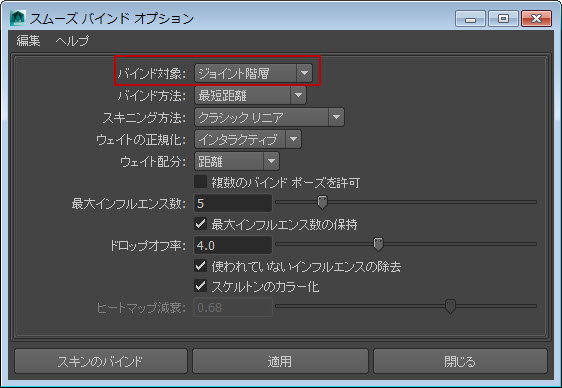This screenshot has width=562, height=388.
Task: Maximize the スムーズ バインド オプション window
Action: point(503,19)
